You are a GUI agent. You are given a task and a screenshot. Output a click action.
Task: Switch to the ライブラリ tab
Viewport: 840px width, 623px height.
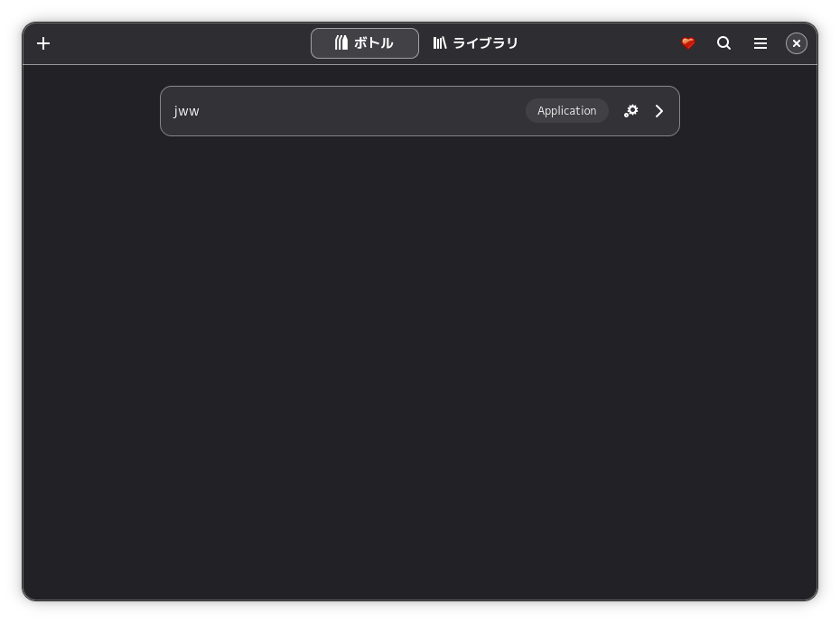coord(476,43)
